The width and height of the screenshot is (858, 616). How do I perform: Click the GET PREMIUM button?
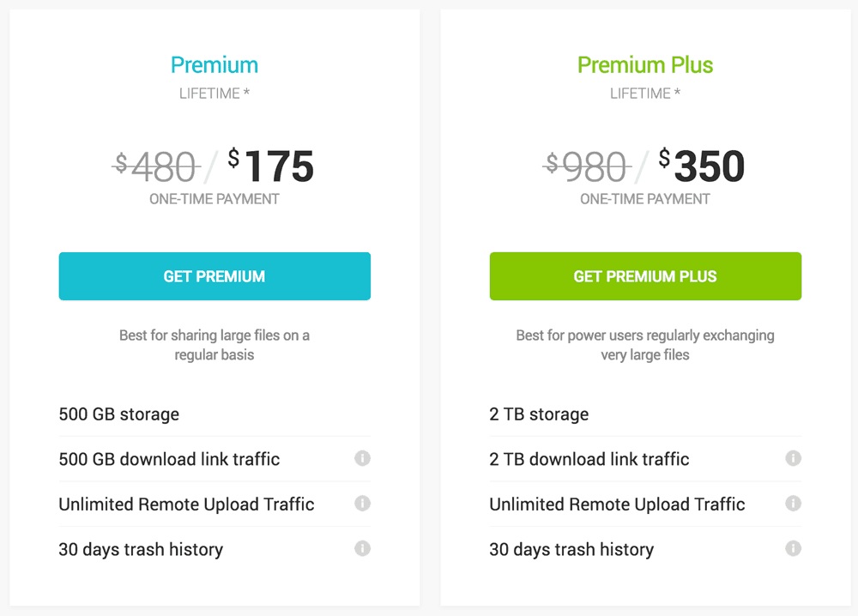click(214, 276)
